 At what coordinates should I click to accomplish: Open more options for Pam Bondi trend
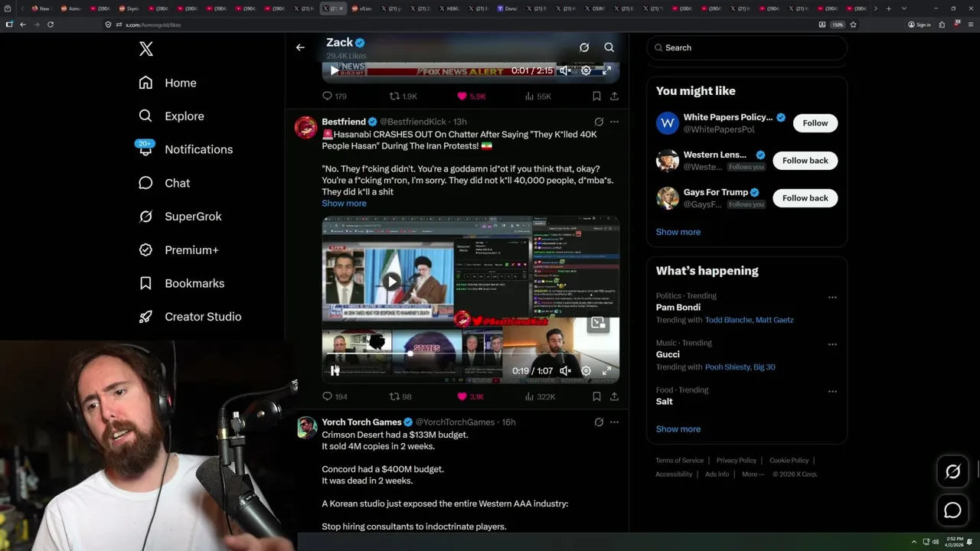tap(832, 297)
